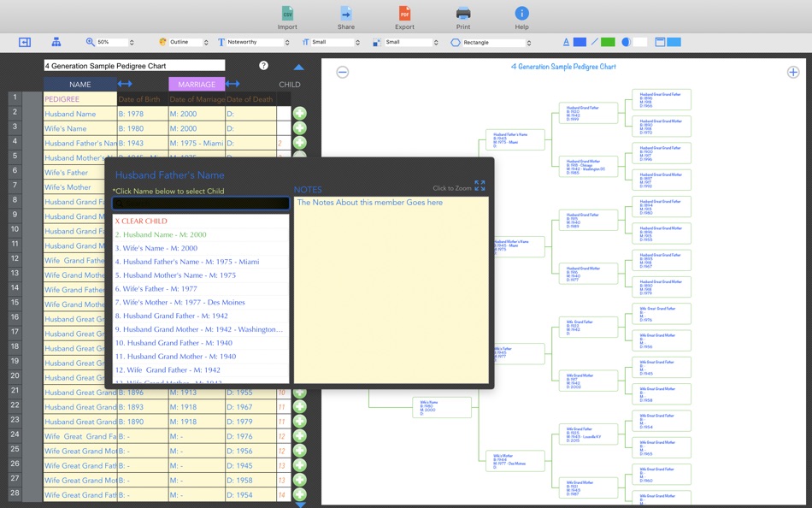Open box size Small dropdown
The height and width of the screenshot is (508, 812).
(412, 42)
